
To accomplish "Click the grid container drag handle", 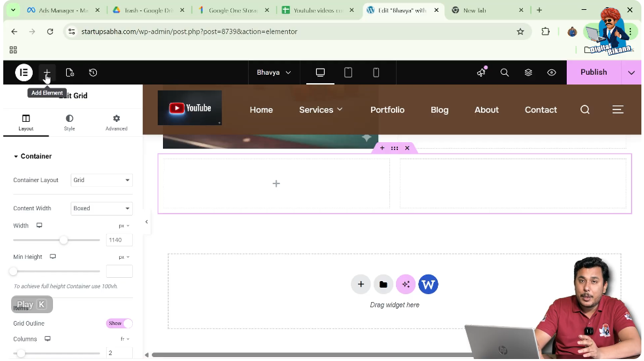I will 394,148.
